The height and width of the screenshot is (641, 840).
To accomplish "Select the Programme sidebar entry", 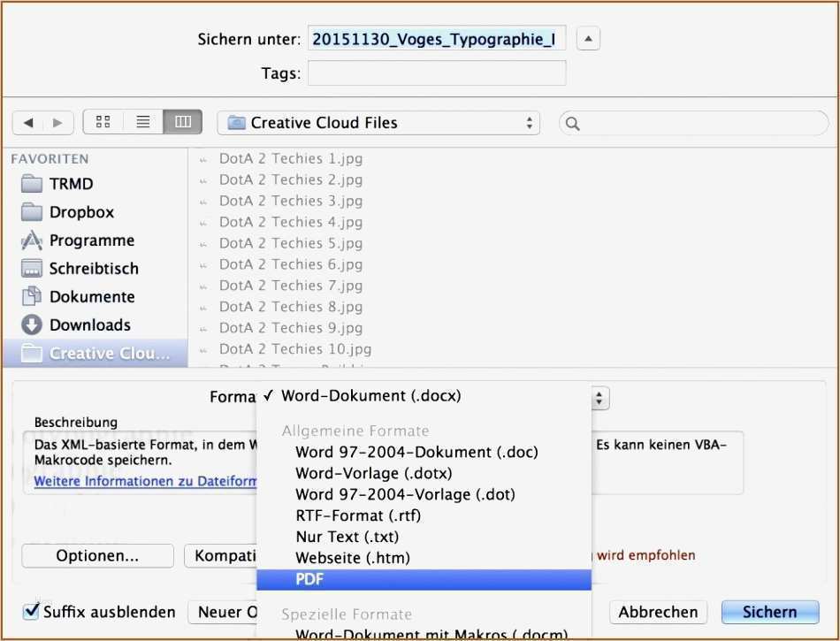I will coord(79,240).
